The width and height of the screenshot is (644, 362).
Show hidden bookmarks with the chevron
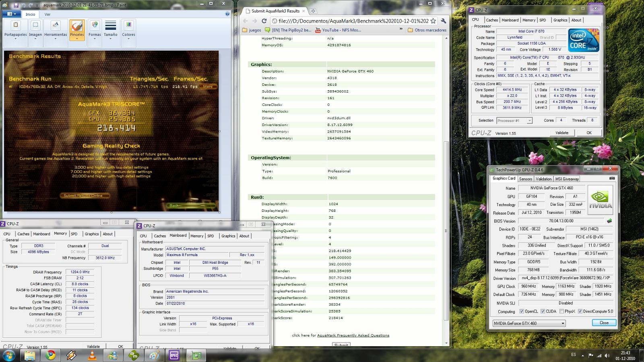(401, 29)
